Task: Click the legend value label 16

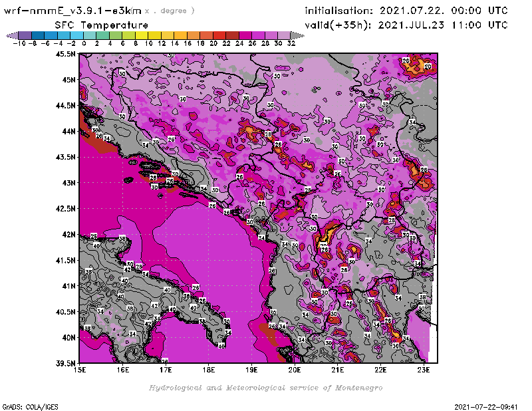Action: (188, 43)
